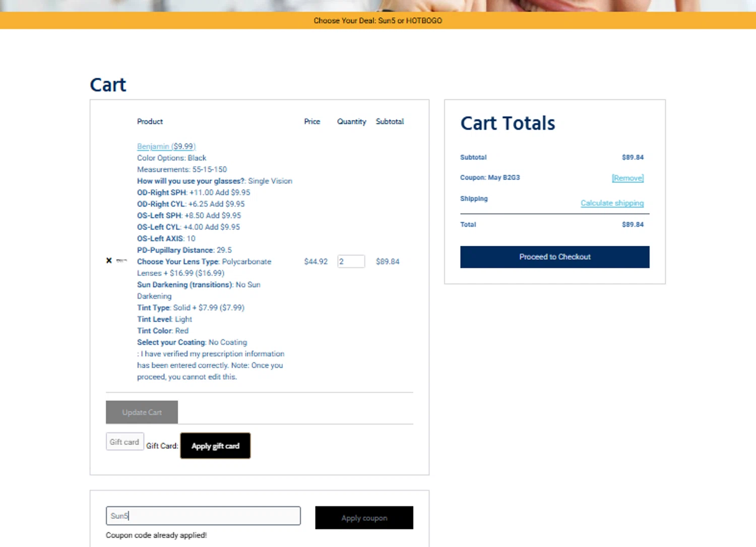Click the OD-Right SPH +11.00 line
Image resolution: width=756 pixels, height=547 pixels.
point(194,192)
